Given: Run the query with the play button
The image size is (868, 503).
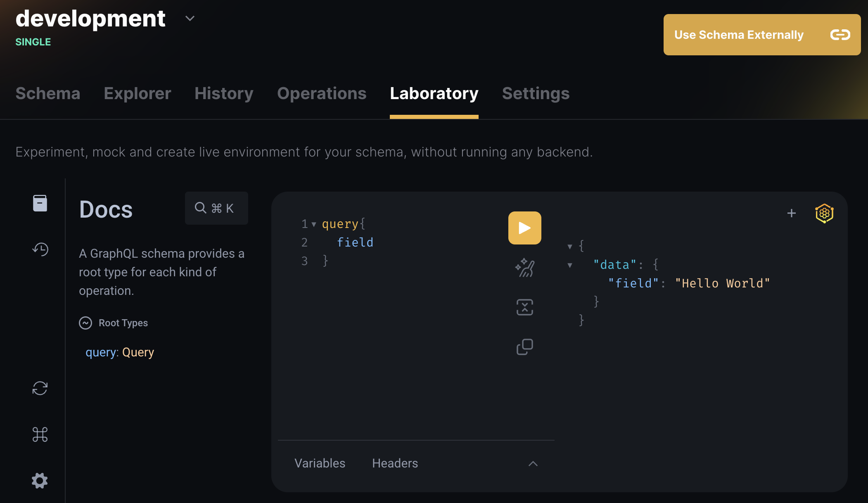Looking at the screenshot, I should point(524,228).
